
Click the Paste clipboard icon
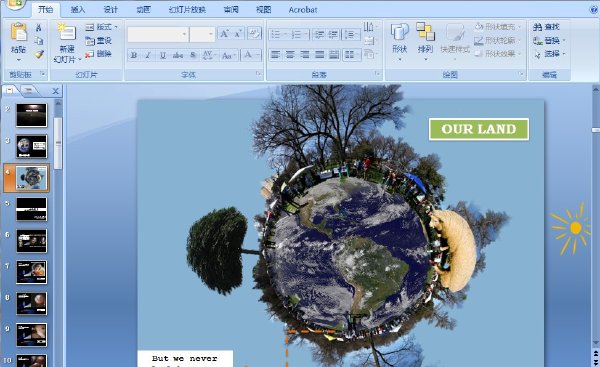click(18, 33)
